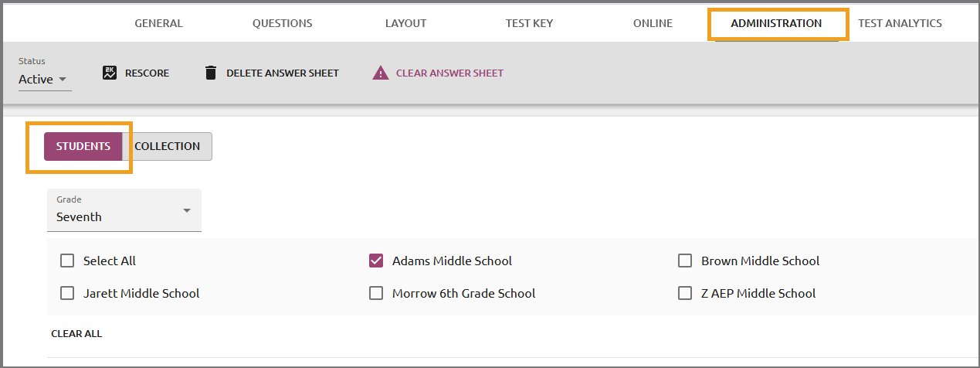This screenshot has width=980, height=368.
Task: Expand the Grade dropdown set to Seventh
Action: click(124, 210)
